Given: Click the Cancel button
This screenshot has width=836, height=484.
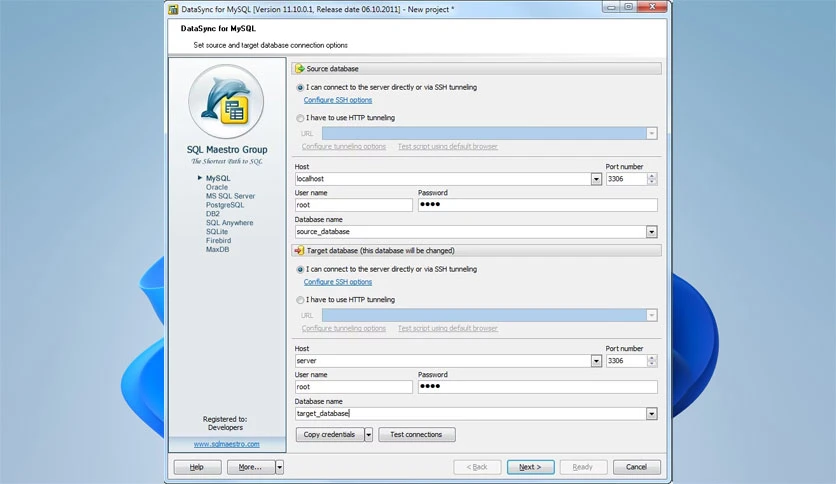Looking at the screenshot, I should (637, 467).
